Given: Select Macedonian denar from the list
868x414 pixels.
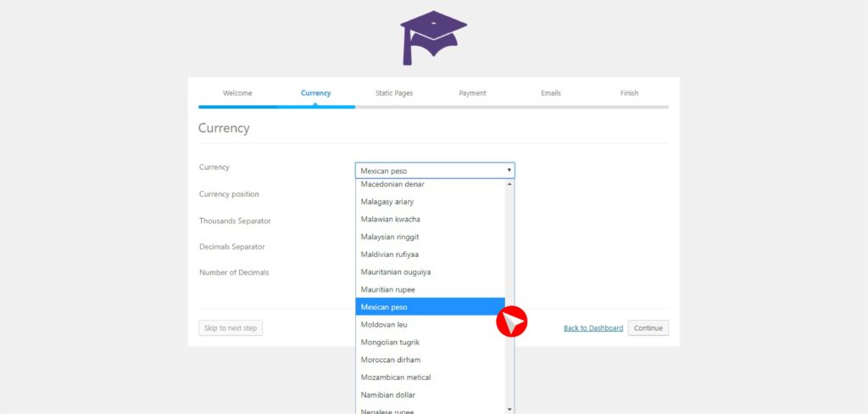Looking at the screenshot, I should [392, 184].
